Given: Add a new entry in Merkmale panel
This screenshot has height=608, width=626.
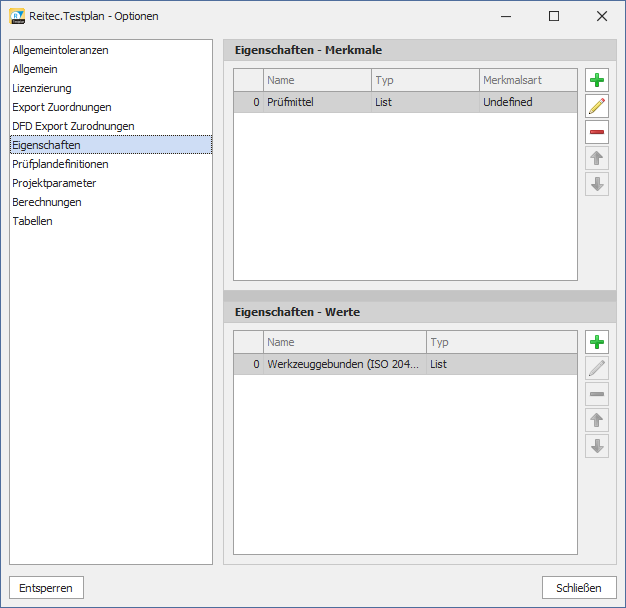Looking at the screenshot, I should (x=597, y=80).
